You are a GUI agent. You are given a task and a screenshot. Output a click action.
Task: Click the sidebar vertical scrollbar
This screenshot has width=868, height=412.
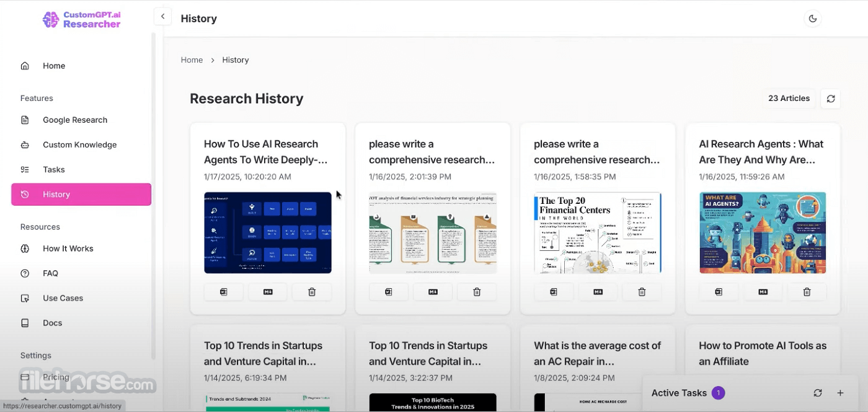(x=153, y=196)
